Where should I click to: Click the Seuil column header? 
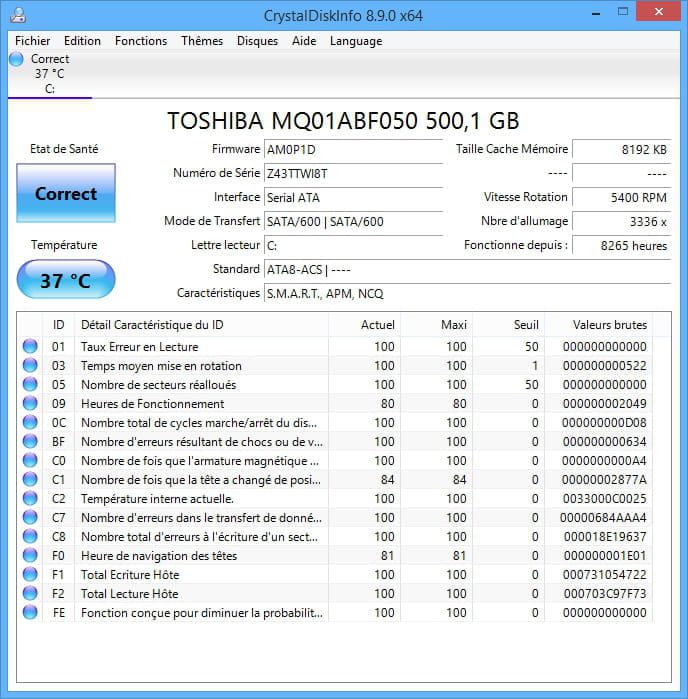click(509, 325)
